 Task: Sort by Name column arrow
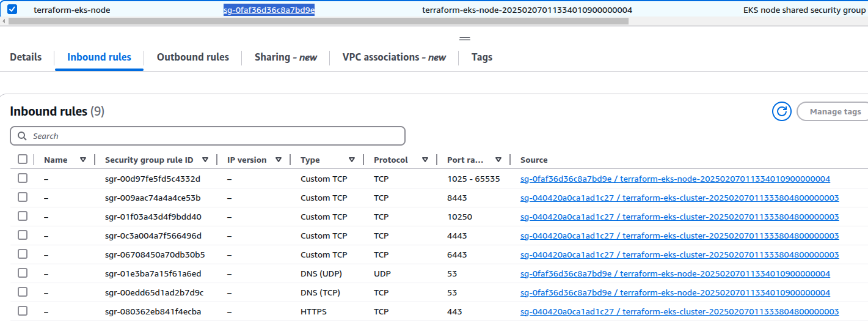pos(83,160)
